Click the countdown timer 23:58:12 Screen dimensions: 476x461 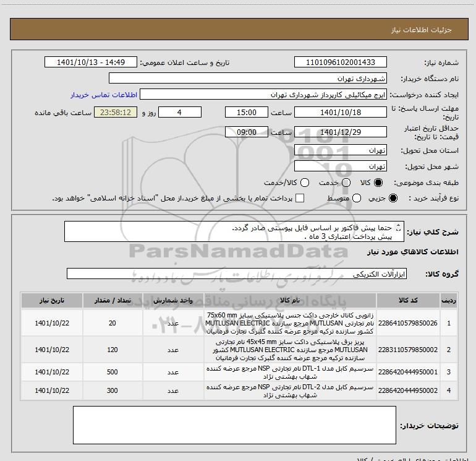click(116, 112)
